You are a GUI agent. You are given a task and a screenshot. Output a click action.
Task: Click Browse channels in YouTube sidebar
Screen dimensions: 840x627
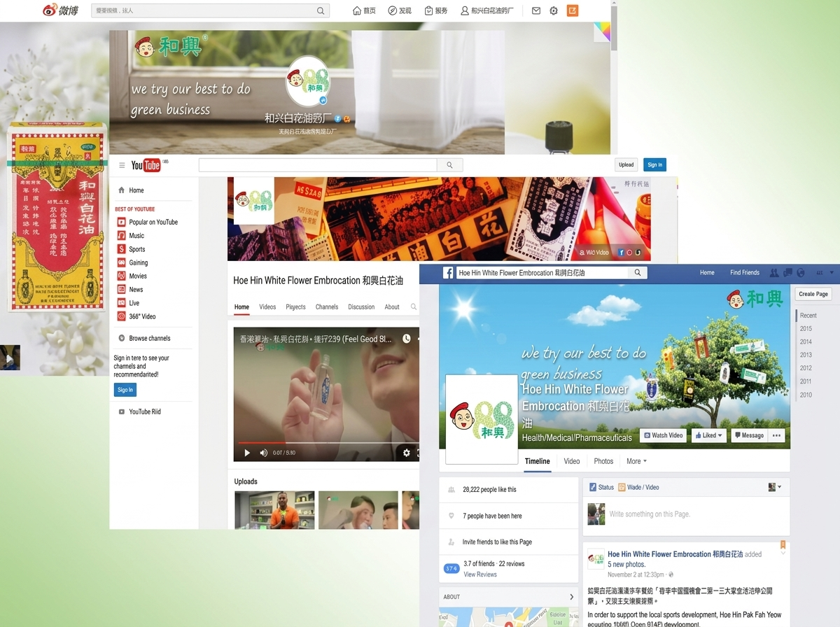(x=144, y=338)
